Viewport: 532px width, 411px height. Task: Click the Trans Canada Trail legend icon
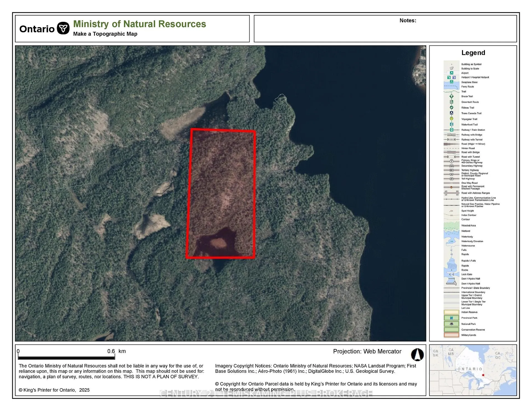(x=451, y=113)
